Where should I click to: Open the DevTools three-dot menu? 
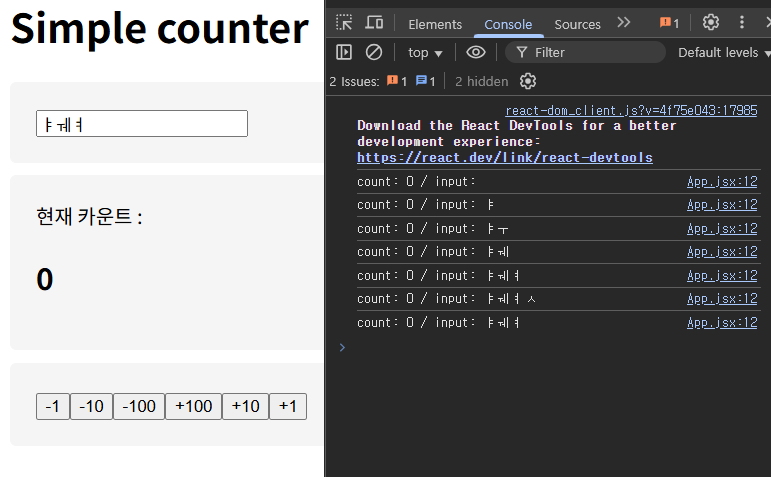pyautogui.click(x=742, y=22)
